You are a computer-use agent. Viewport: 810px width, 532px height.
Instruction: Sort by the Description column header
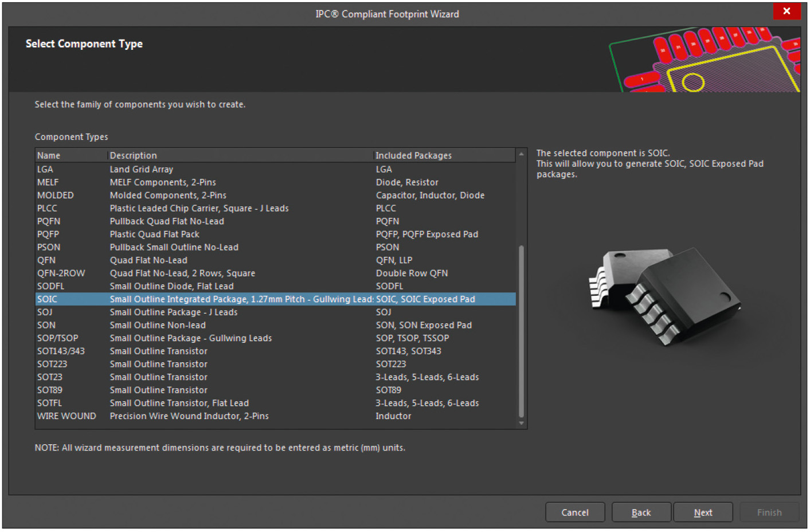click(240, 155)
